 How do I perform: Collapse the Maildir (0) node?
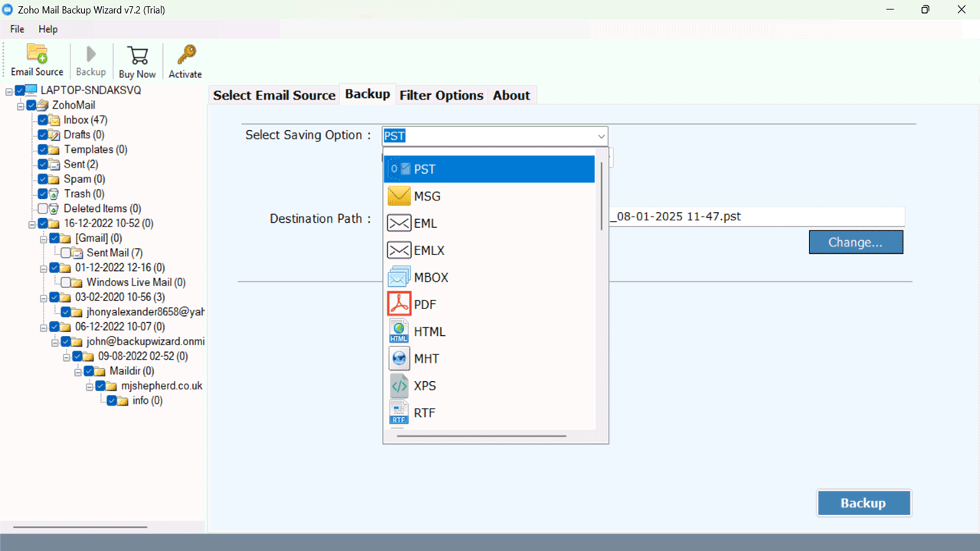(78, 371)
